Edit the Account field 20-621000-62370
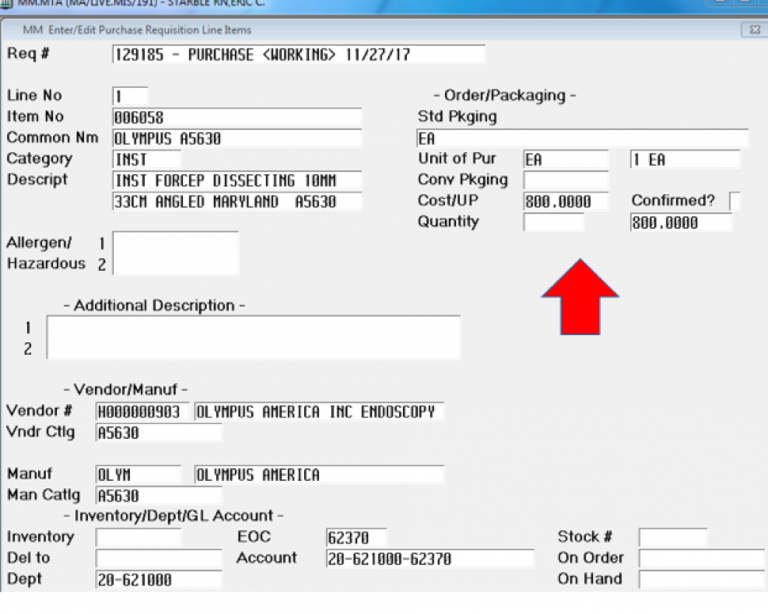 (430, 559)
